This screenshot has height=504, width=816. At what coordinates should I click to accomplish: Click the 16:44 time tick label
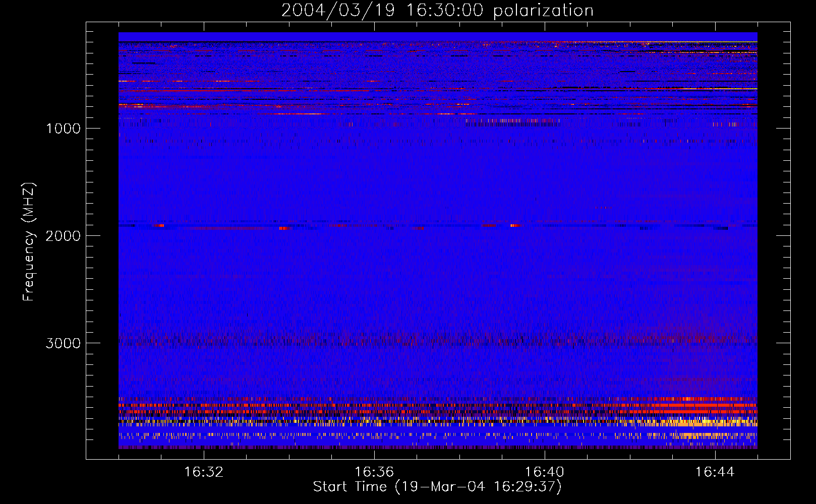tap(715, 472)
